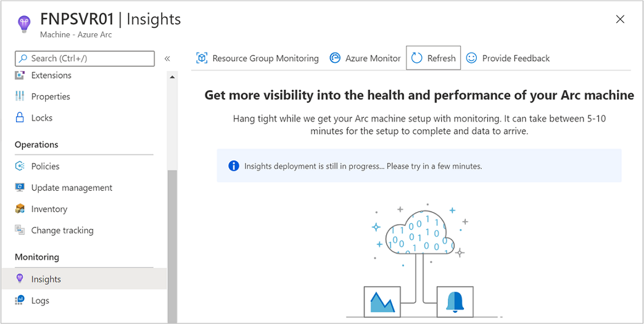Click the Provide Feedback smiley icon
Screen dimensions: 644x324
[471, 58]
